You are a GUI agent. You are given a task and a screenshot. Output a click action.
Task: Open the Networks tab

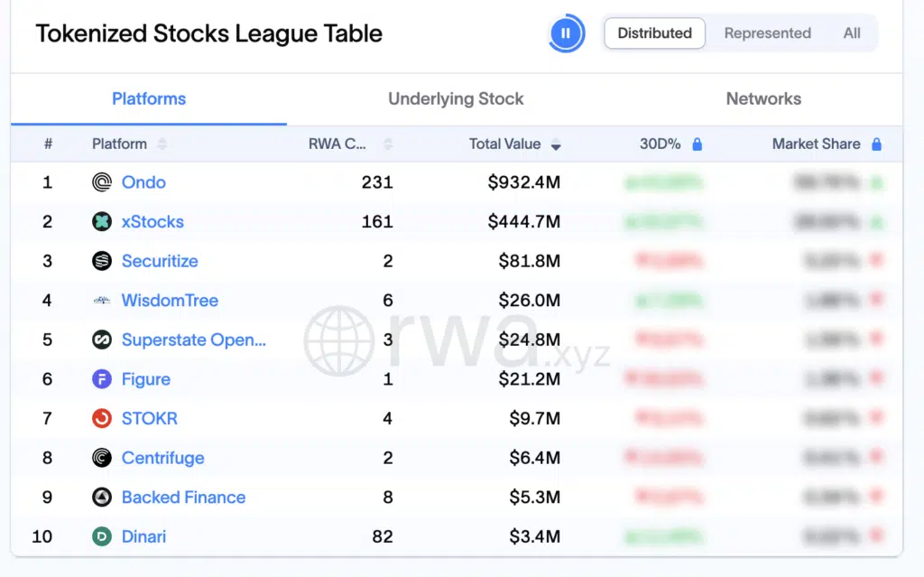pos(763,98)
